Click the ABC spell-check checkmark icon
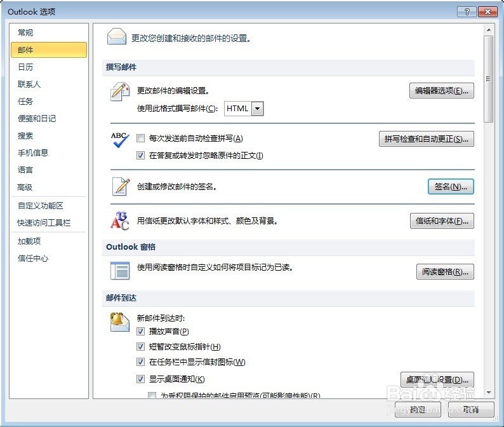The height and width of the screenshot is (427, 504). 119,140
